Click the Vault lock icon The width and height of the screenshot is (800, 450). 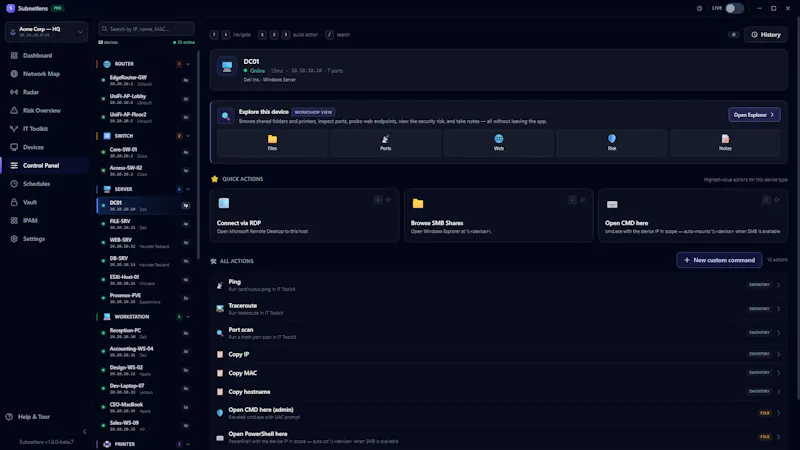coord(14,202)
